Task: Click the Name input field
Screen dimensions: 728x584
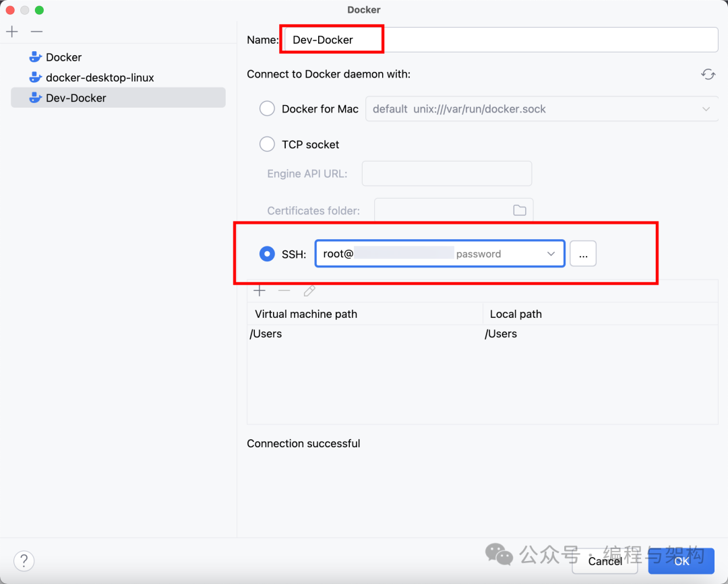Action: coord(502,40)
